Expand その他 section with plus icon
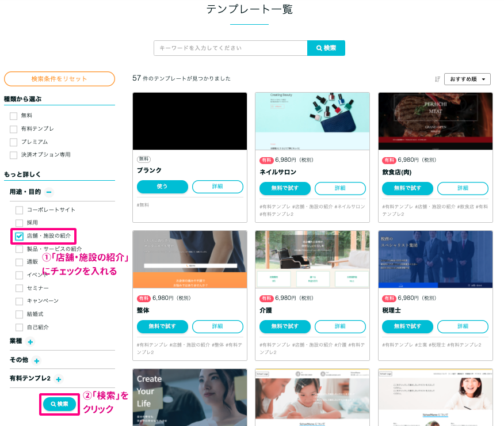This screenshot has width=504, height=426. 36,360
